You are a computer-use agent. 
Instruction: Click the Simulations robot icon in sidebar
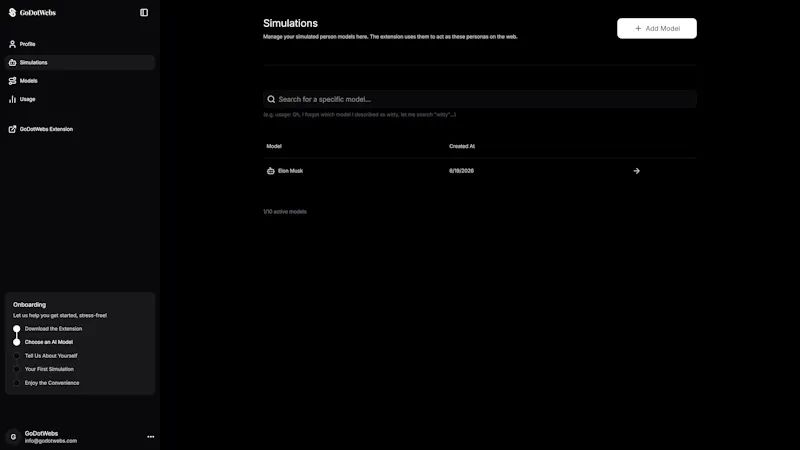pyautogui.click(x=12, y=63)
